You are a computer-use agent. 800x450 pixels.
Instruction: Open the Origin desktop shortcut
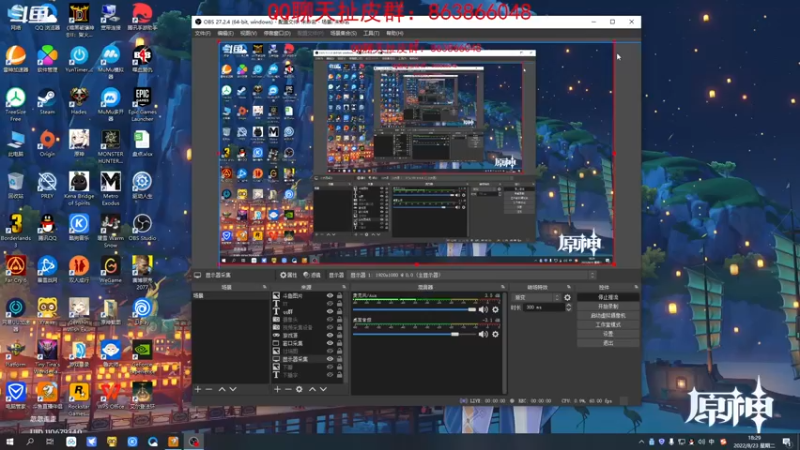click(47, 143)
